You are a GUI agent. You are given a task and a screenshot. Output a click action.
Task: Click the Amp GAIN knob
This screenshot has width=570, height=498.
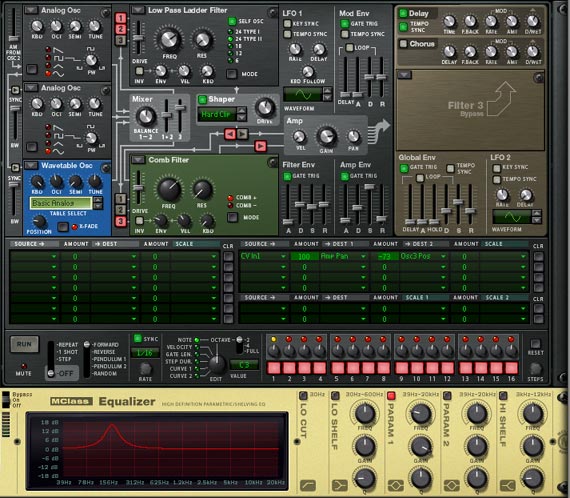[x=326, y=136]
